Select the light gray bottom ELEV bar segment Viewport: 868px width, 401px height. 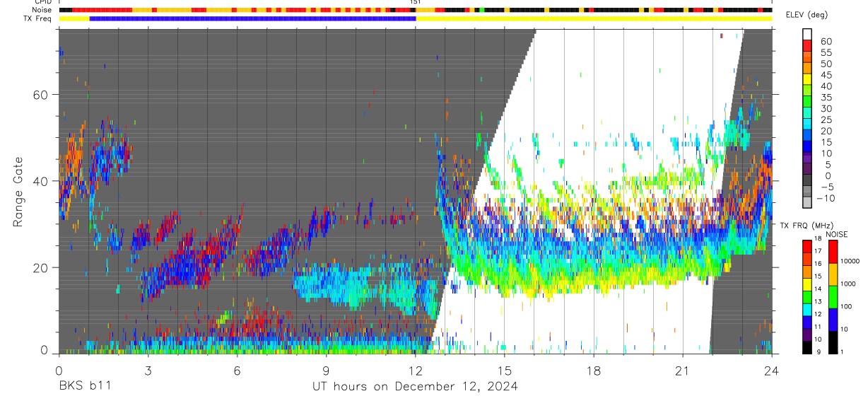tap(808, 202)
